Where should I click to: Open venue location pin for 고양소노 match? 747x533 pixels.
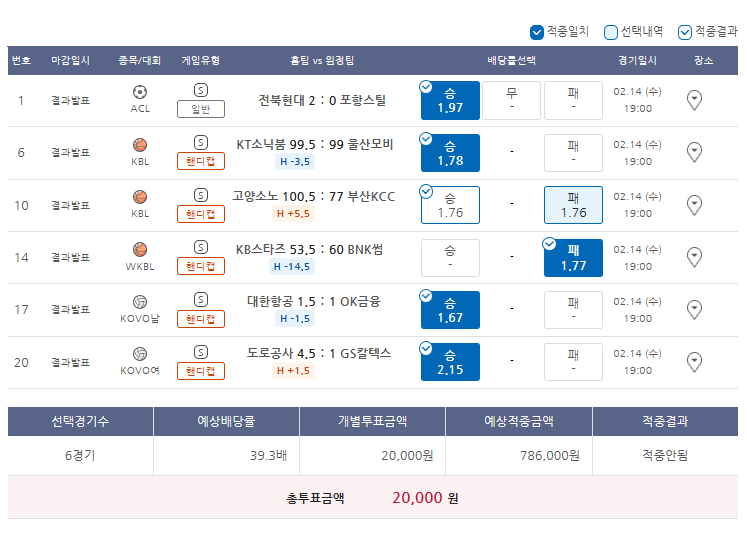[694, 205]
